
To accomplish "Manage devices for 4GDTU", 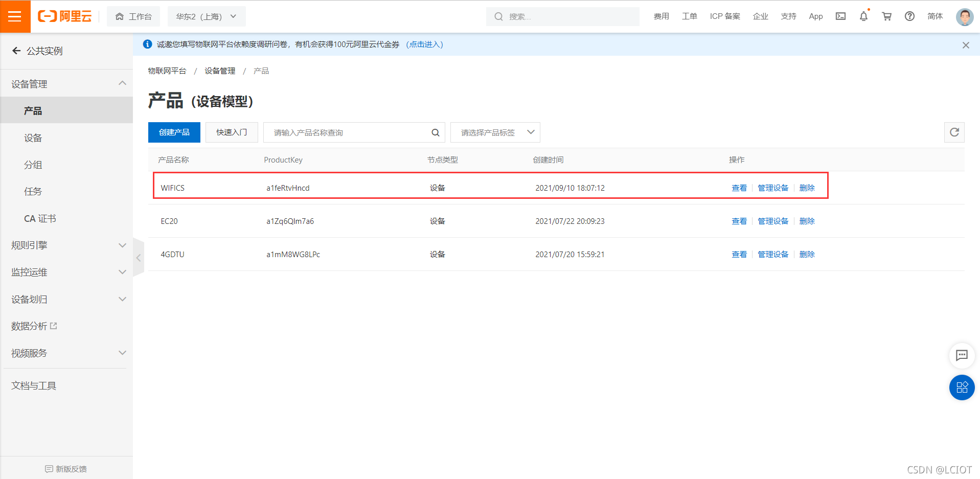I will (x=773, y=254).
